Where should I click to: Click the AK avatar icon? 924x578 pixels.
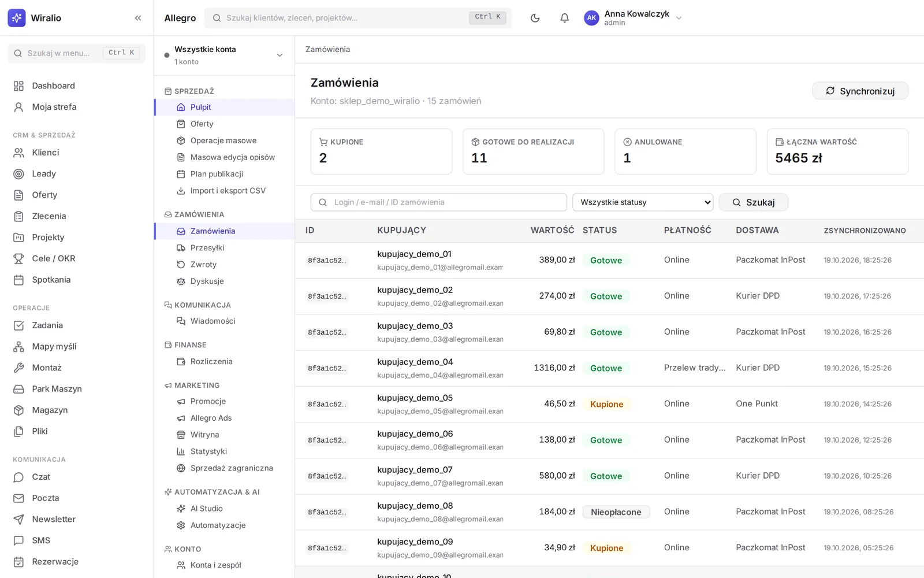[x=591, y=18]
